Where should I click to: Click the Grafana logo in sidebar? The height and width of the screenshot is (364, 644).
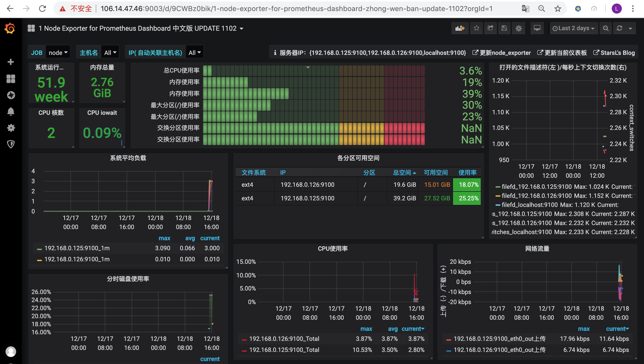click(x=10, y=28)
